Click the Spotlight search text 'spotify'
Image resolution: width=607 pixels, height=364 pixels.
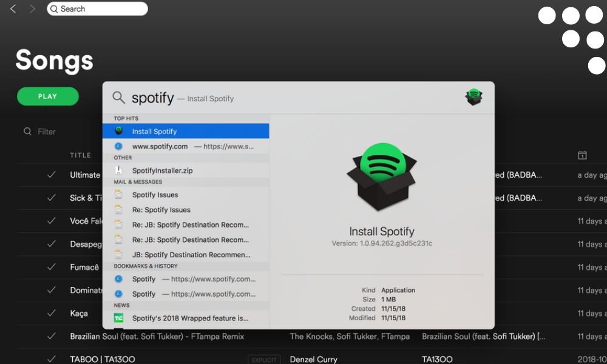(x=152, y=98)
